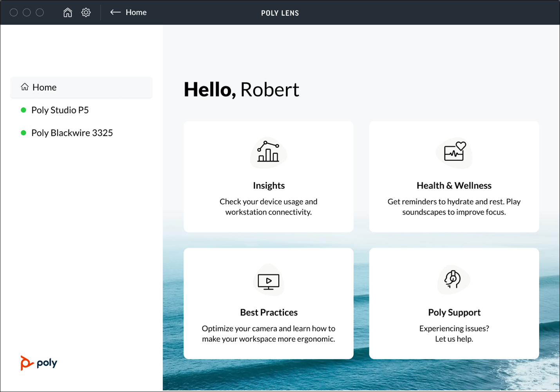Screen dimensions: 560x392
Task: Click the POLY LENS title text
Action: click(x=280, y=13)
